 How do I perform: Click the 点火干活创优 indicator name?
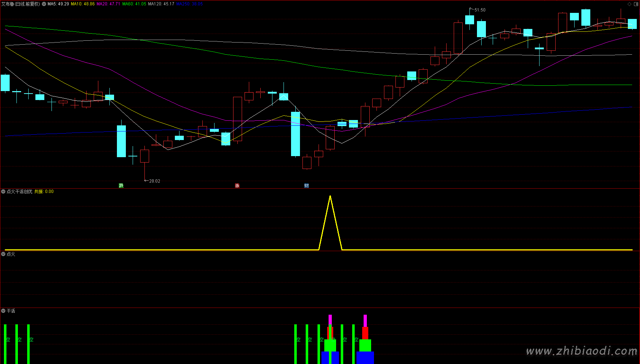pos(19,191)
